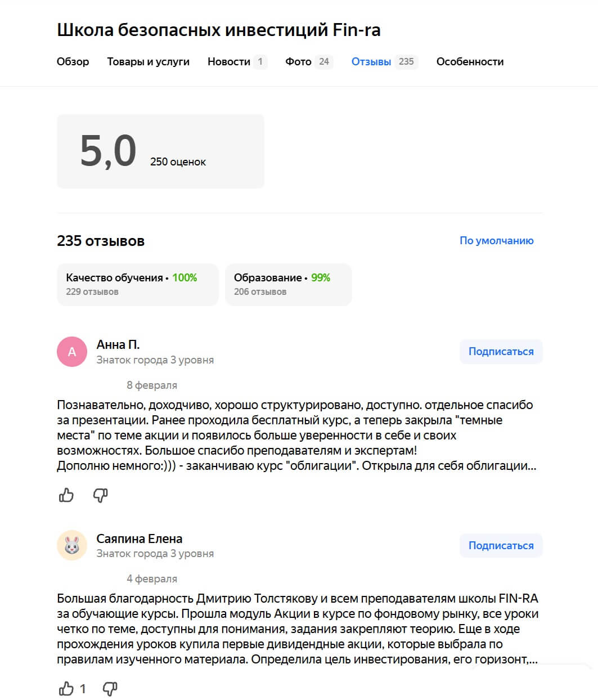This screenshot has width=598, height=700.
Task: Like Саяпина Елена's review with thumbs up
Action: tap(66, 688)
